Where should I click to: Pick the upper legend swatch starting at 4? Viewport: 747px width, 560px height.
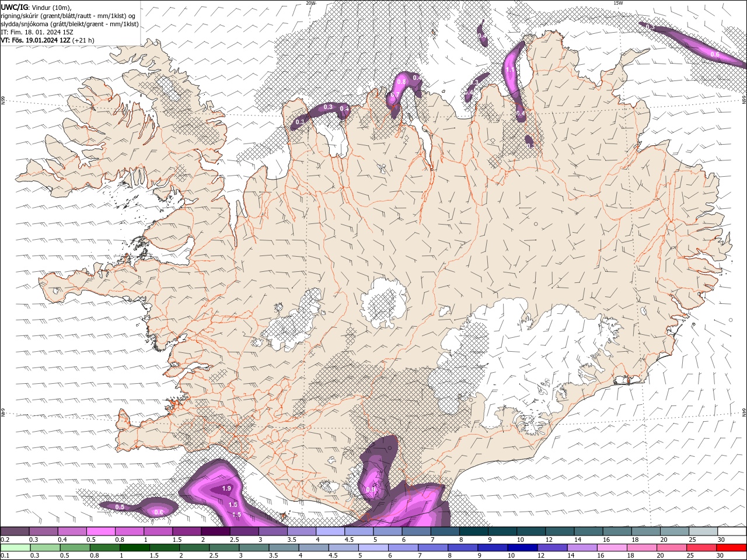click(x=330, y=531)
